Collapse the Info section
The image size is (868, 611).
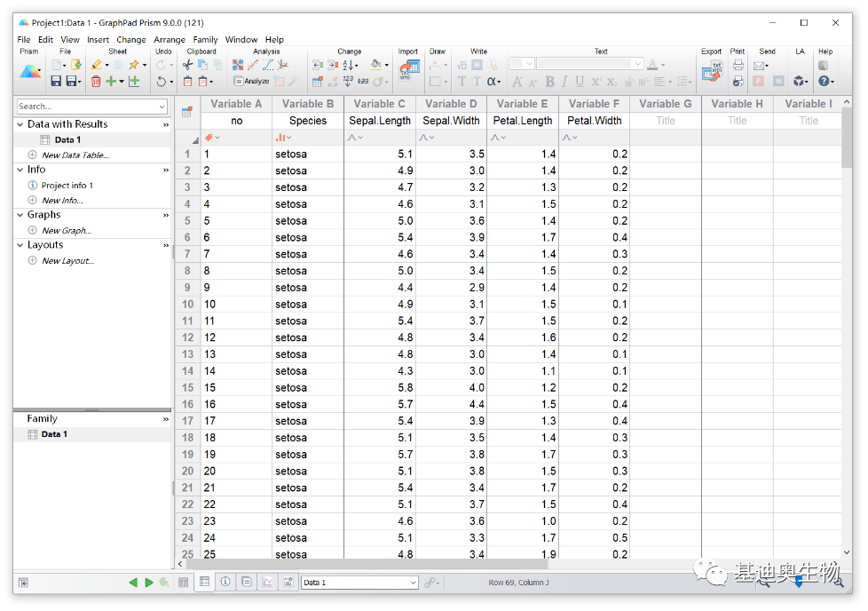tap(20, 170)
